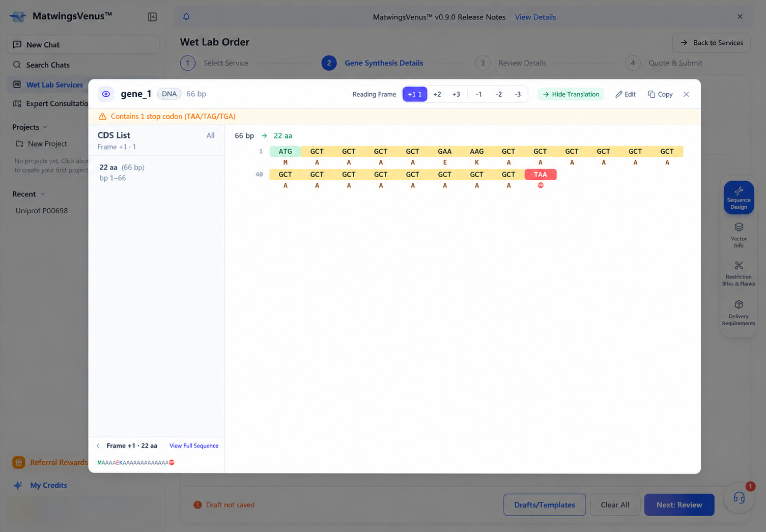This screenshot has height=532, width=766.
Task: Show All in CDS List
Action: click(x=210, y=135)
